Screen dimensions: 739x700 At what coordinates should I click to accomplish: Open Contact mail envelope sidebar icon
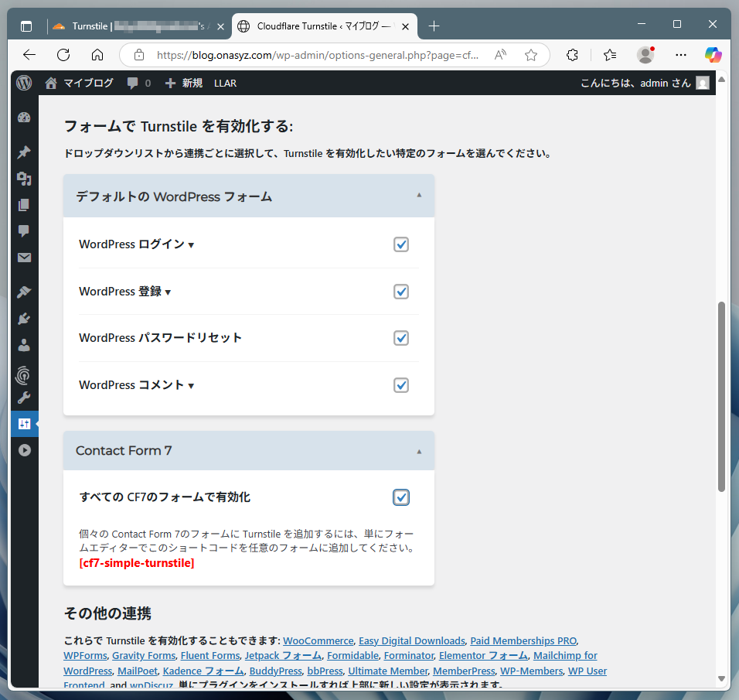pyautogui.click(x=24, y=258)
